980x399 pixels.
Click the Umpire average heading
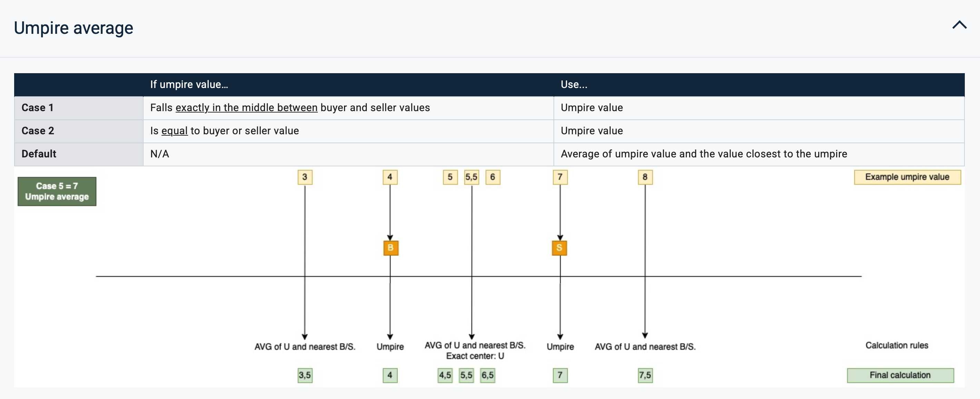pyautogui.click(x=73, y=28)
